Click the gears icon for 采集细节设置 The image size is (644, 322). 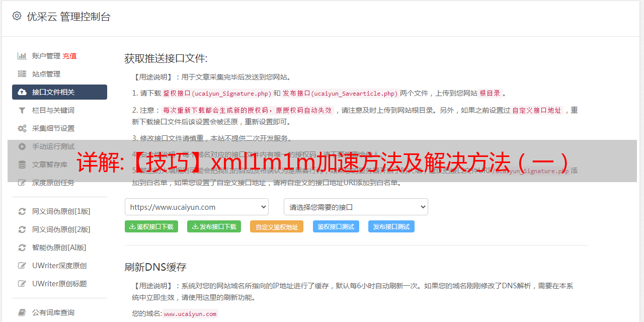22,128
